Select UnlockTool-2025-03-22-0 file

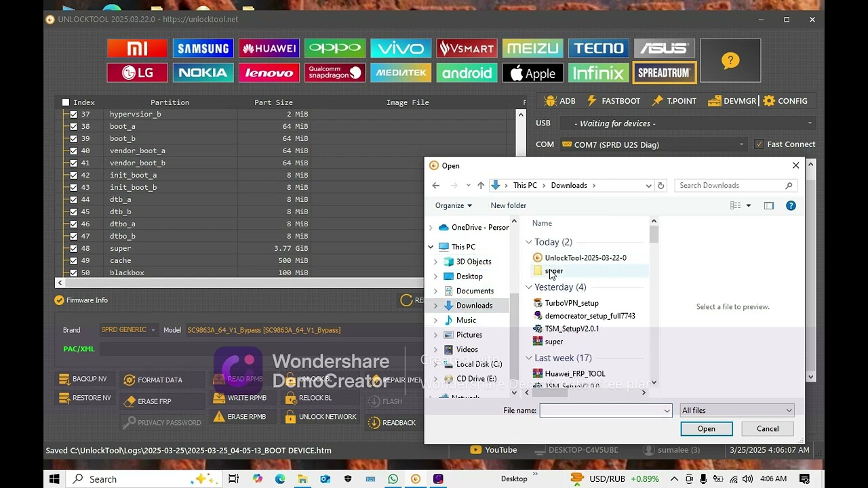(585, 258)
